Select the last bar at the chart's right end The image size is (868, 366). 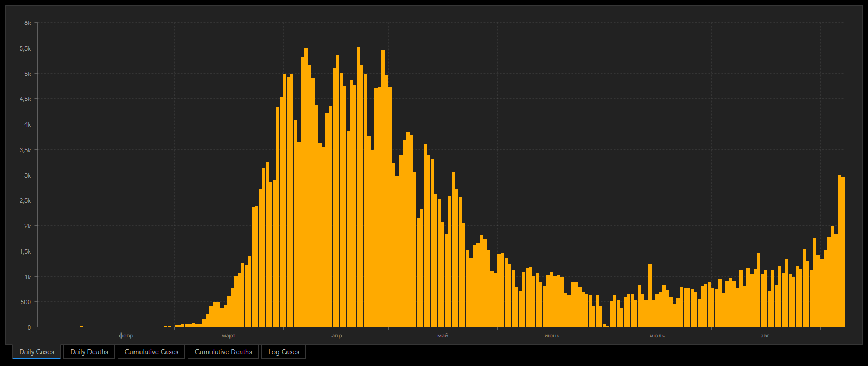(x=843, y=253)
